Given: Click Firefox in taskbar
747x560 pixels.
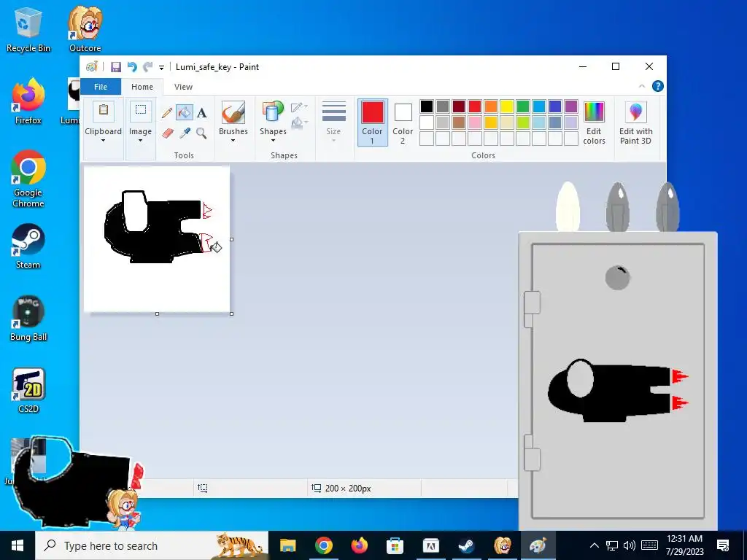Looking at the screenshot, I should pyautogui.click(x=359, y=545).
